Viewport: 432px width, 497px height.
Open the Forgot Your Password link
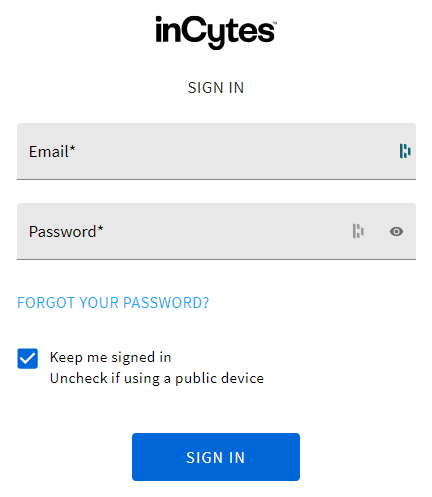pos(113,303)
